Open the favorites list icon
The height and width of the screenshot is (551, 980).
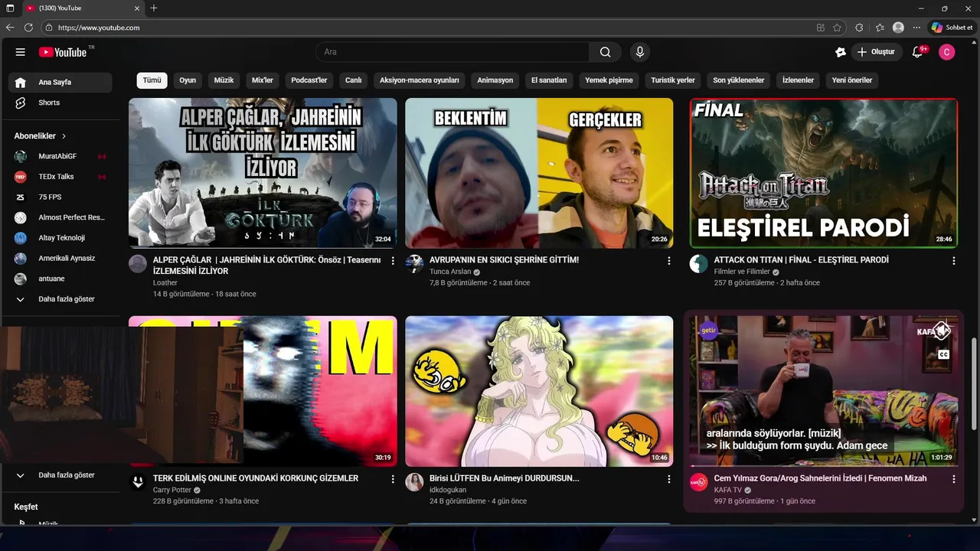click(880, 28)
